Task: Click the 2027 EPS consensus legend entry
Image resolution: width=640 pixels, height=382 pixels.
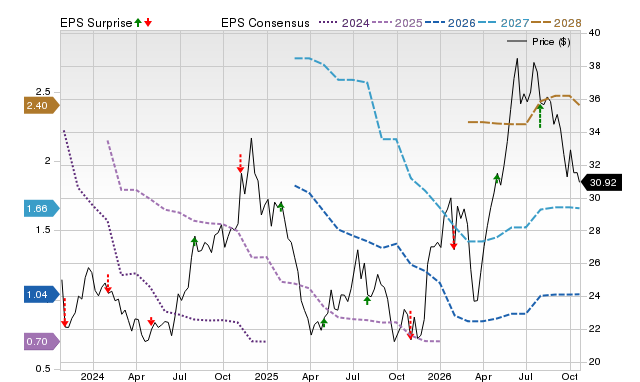Action: point(503,23)
